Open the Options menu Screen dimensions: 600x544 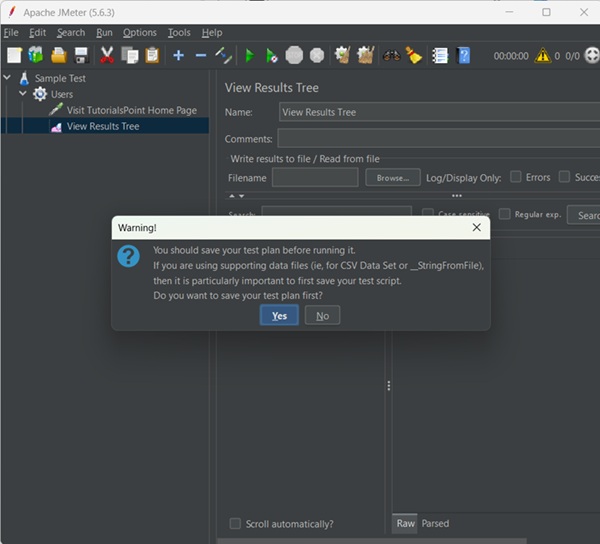[140, 33]
